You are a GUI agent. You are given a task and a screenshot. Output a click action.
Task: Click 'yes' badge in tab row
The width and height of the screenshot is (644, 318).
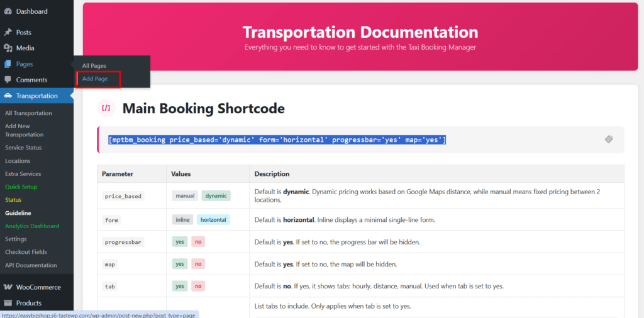[x=180, y=286]
